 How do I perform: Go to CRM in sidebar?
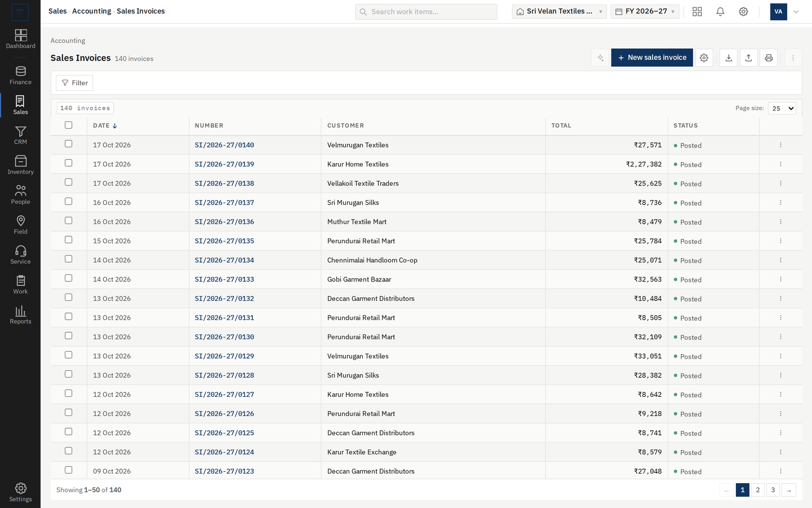(20, 136)
